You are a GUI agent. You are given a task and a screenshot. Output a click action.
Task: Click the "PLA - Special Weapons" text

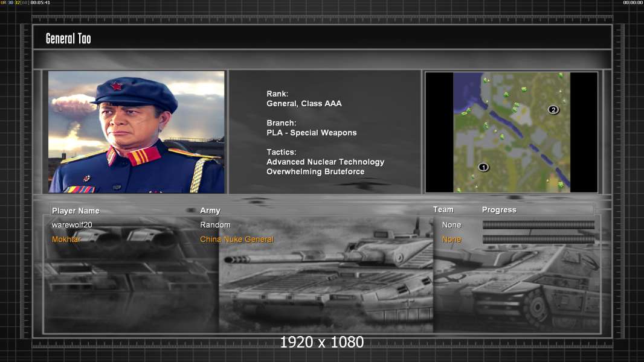[x=311, y=133]
